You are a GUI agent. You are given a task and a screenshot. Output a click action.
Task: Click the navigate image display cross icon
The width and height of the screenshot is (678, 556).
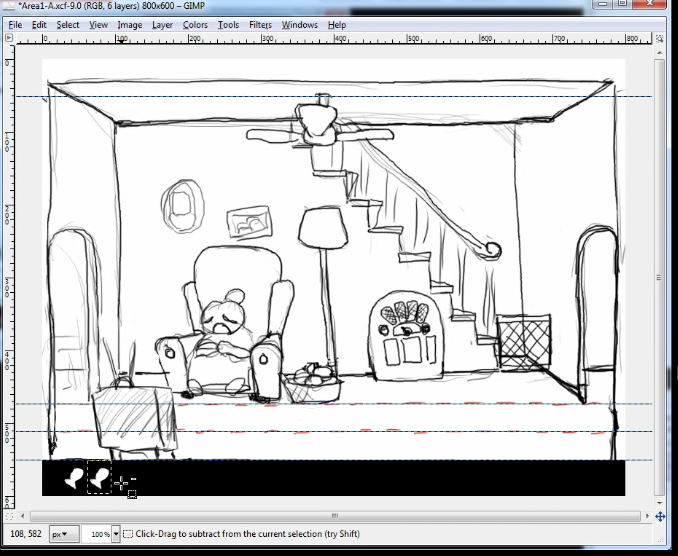coord(660,516)
